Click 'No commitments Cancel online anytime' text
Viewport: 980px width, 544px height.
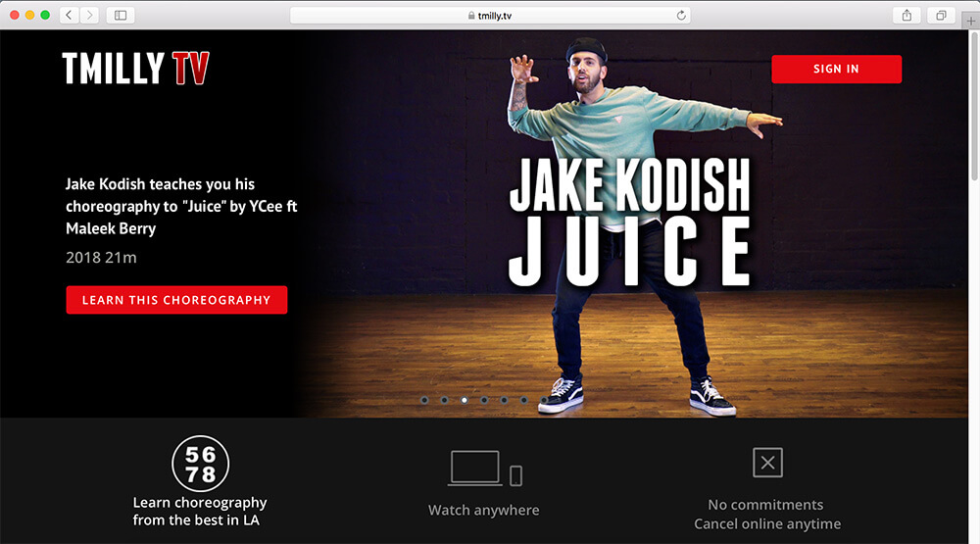pyautogui.click(x=767, y=514)
